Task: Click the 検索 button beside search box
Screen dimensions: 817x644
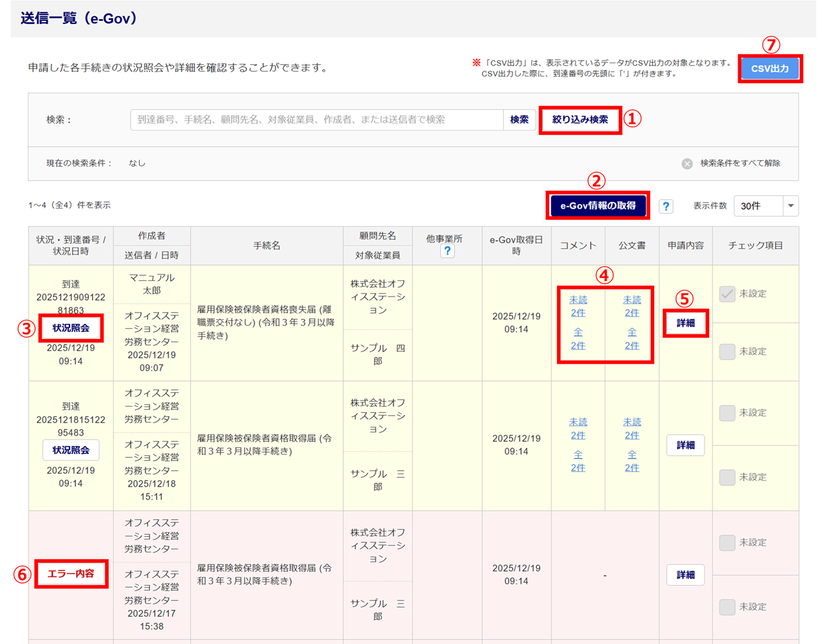Action: tap(519, 120)
